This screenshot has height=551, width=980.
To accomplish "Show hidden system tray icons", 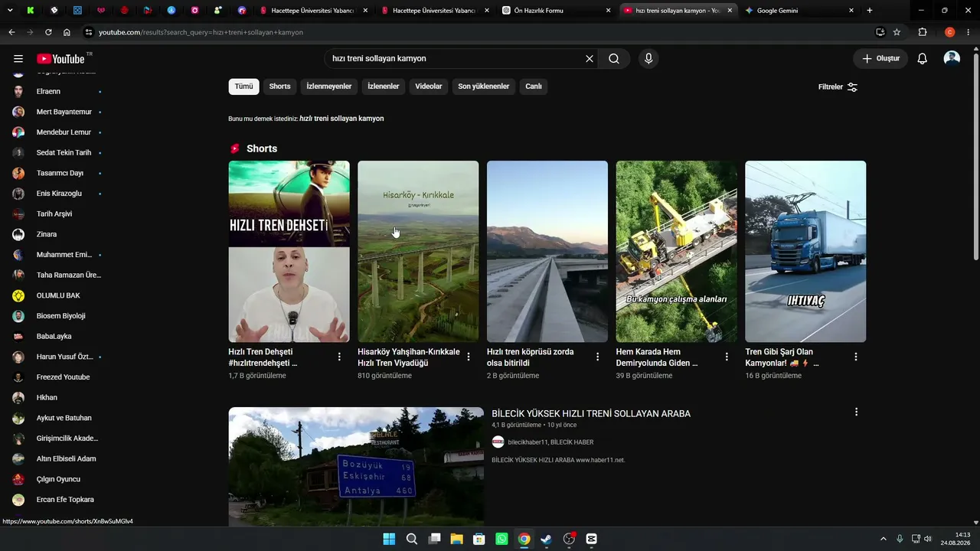I will tap(883, 539).
